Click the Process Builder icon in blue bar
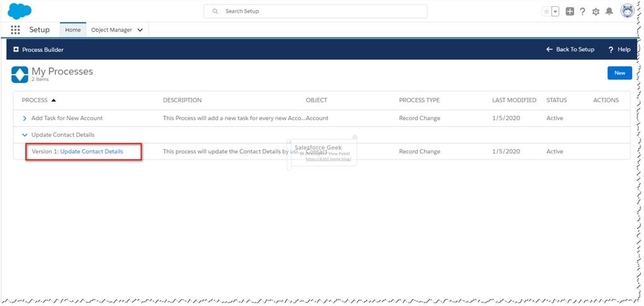 [x=16, y=49]
